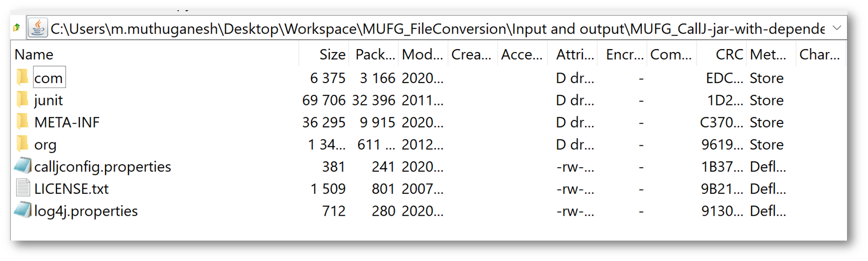Select the log4j.properties file name

click(x=86, y=211)
